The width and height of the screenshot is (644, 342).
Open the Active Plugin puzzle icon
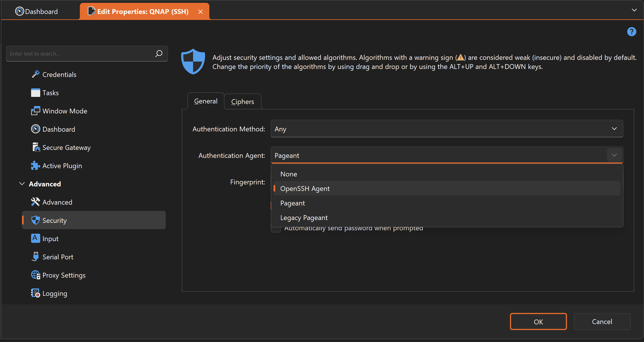(35, 166)
